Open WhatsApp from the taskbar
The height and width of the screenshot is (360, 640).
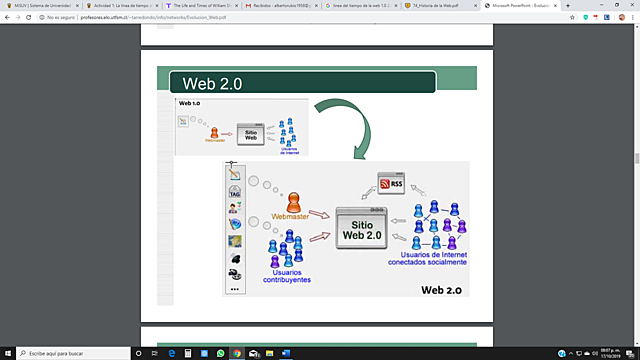pyautogui.click(x=220, y=353)
